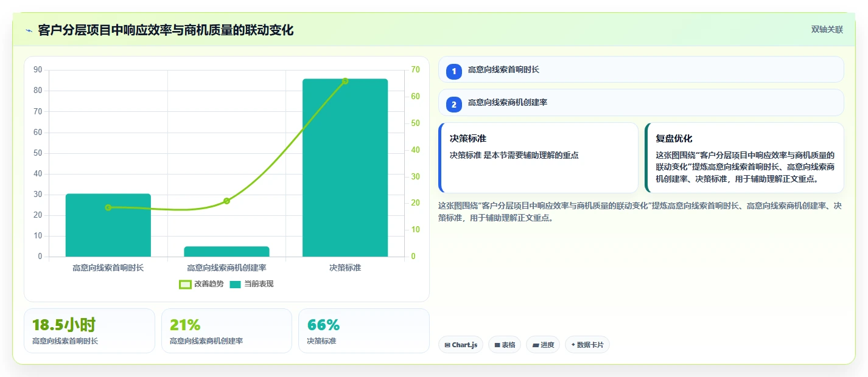Image resolution: width=868 pixels, height=377 pixels.
Task: Click the 当前表现 teal legend swatch
Action: 236,284
